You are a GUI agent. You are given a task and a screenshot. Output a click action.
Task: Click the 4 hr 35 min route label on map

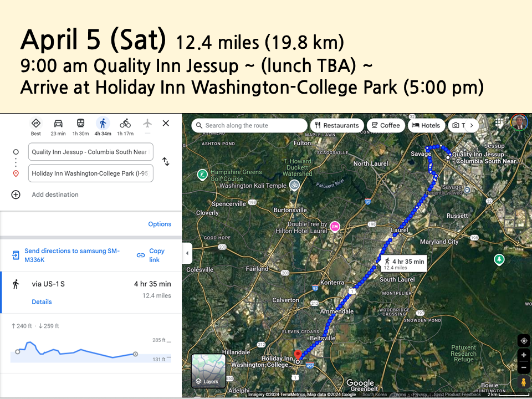click(404, 264)
